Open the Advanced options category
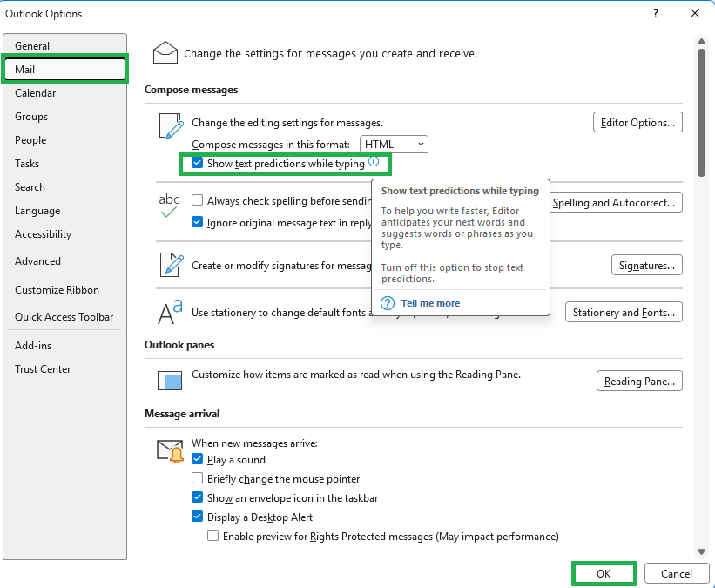The image size is (715, 588). [x=64, y=261]
